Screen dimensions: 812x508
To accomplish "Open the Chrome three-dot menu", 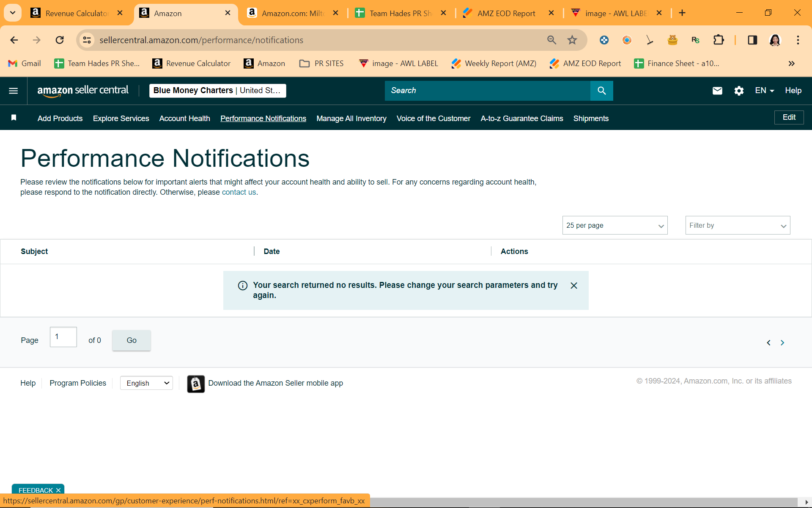I will coord(798,40).
